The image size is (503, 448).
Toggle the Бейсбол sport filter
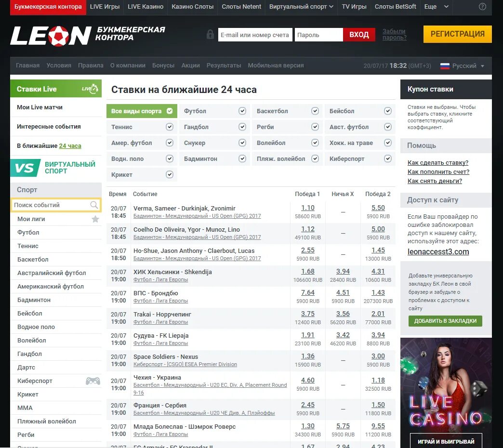[360, 111]
